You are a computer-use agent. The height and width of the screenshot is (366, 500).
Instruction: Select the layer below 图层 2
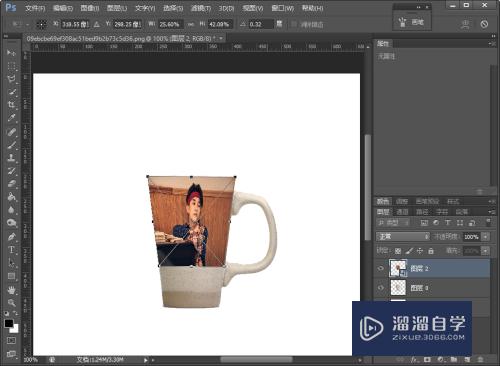[x=433, y=288]
